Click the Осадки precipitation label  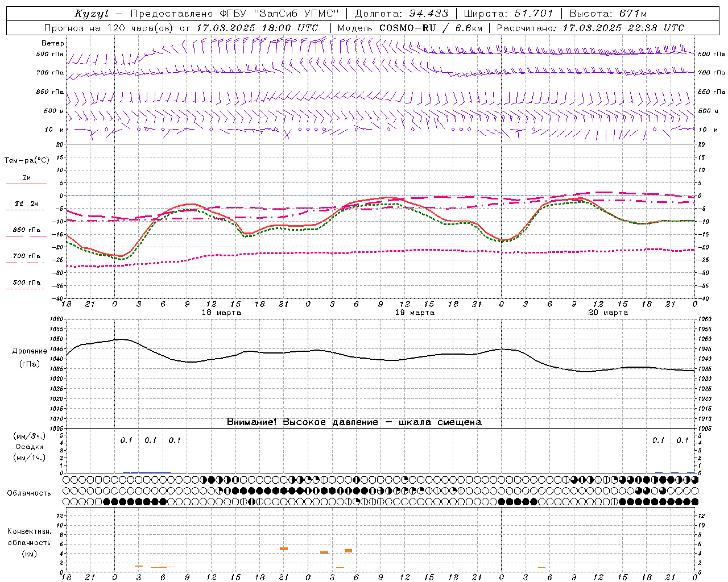tap(29, 447)
